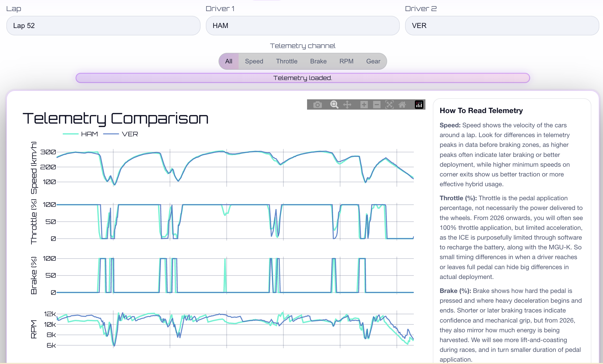Select the Zoom tool in the chart toolbar
This screenshot has height=364, width=603.
[x=335, y=104]
